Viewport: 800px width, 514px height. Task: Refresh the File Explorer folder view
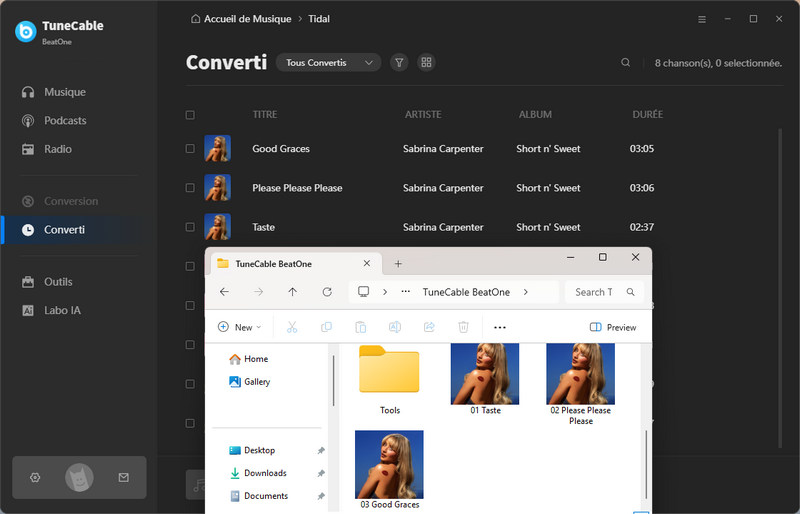(x=327, y=292)
